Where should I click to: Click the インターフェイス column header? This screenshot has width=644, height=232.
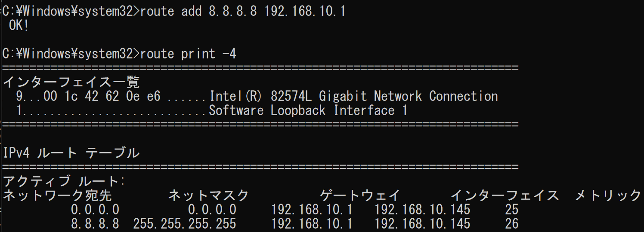pos(505,196)
